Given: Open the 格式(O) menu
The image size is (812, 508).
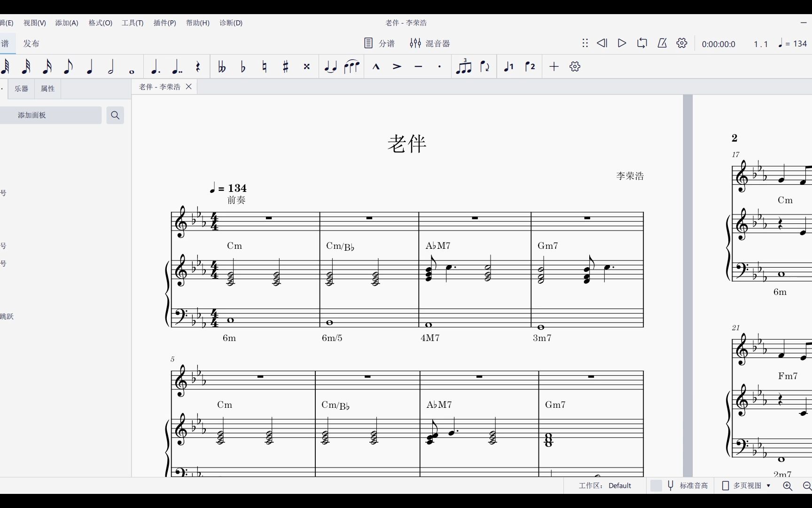Looking at the screenshot, I should click(101, 23).
